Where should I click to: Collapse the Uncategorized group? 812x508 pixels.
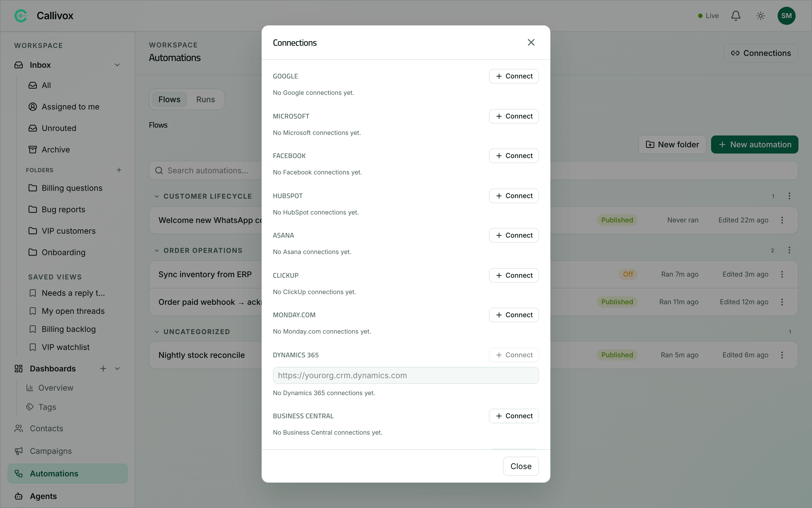coord(156,332)
